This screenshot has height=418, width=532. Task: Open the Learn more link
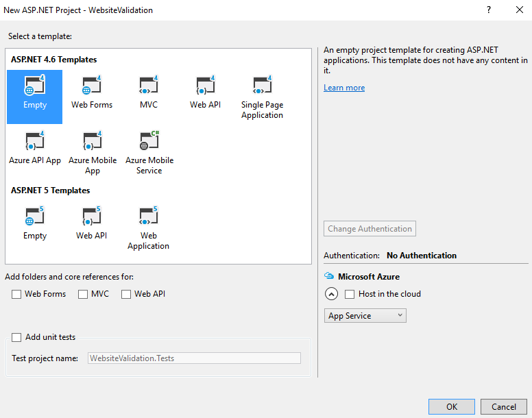coord(344,88)
